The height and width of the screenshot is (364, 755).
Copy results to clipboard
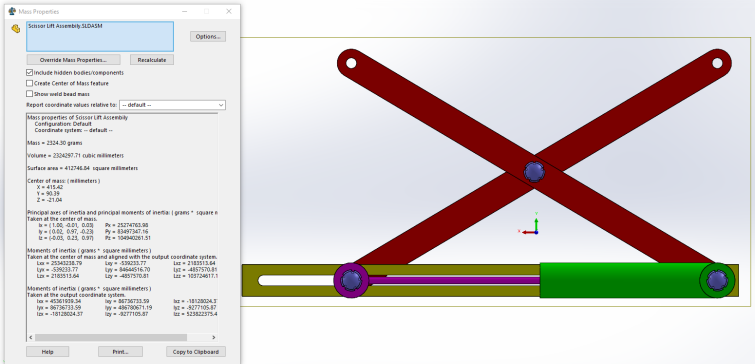tap(196, 352)
